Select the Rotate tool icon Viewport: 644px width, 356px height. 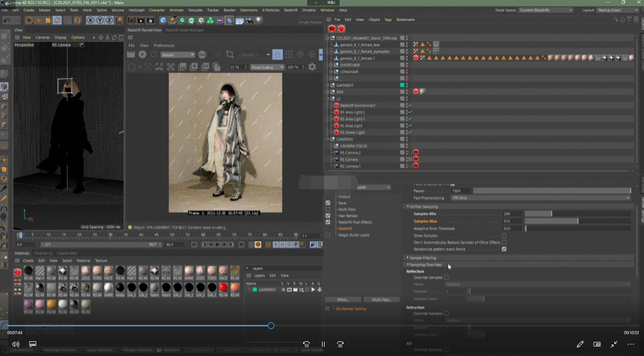[57, 20]
